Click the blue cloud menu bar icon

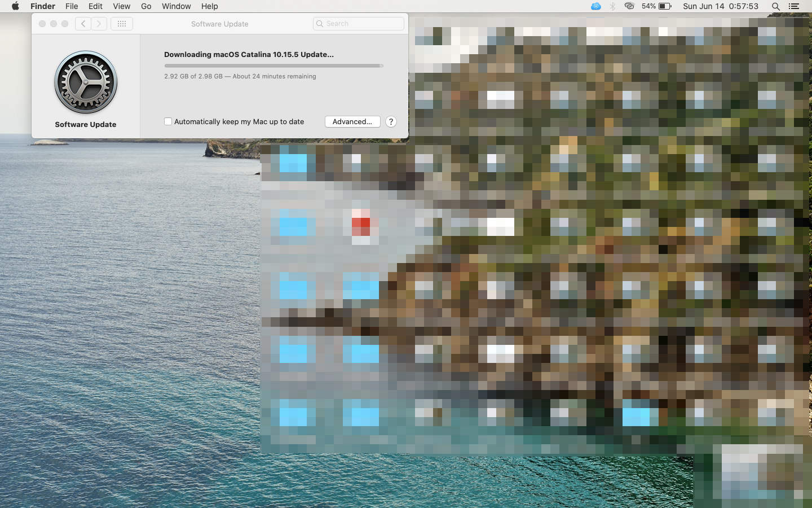pyautogui.click(x=595, y=6)
